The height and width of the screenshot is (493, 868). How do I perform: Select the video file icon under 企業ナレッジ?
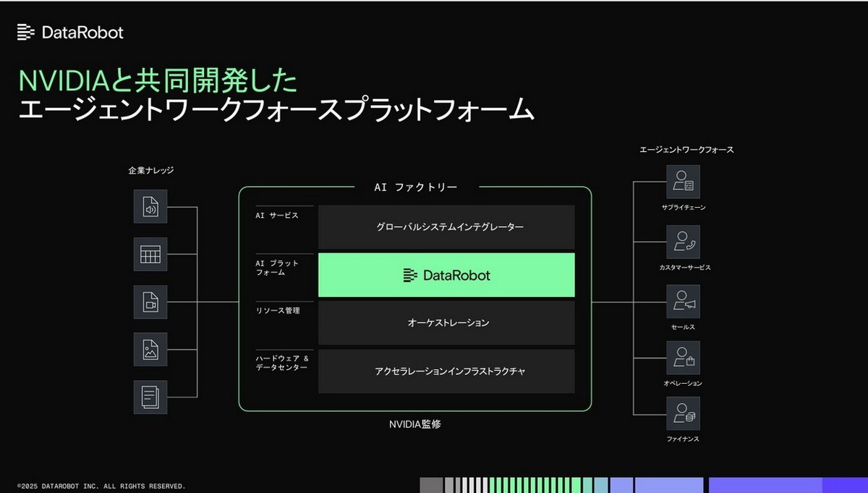150,302
